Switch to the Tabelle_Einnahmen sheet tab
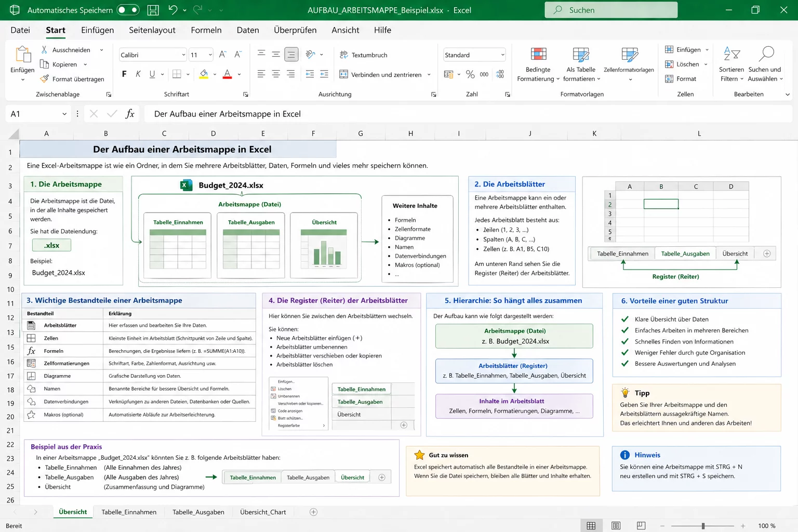Viewport: 798px width, 532px height. [x=129, y=512]
